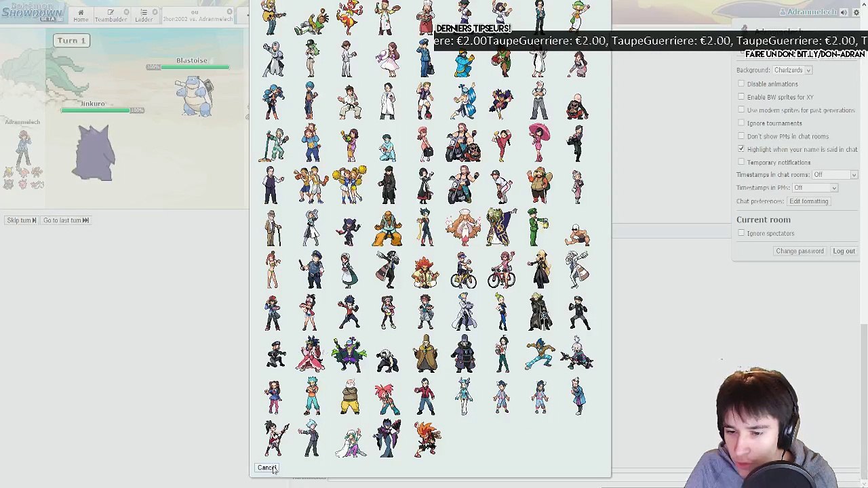
Task: Toggle the sound volume icon
Action: tap(844, 12)
